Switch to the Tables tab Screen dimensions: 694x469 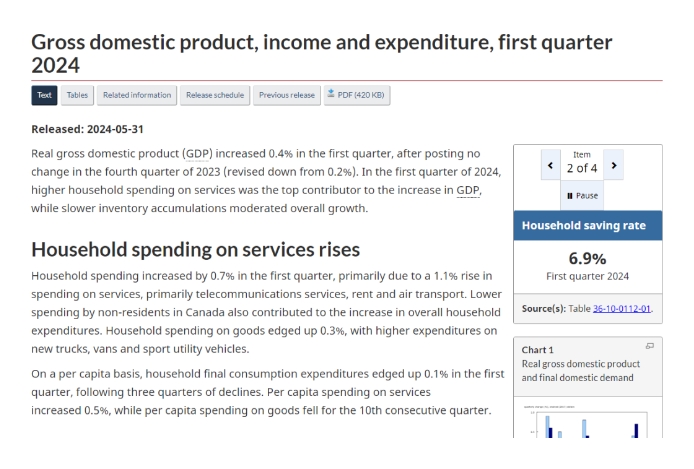(x=77, y=95)
